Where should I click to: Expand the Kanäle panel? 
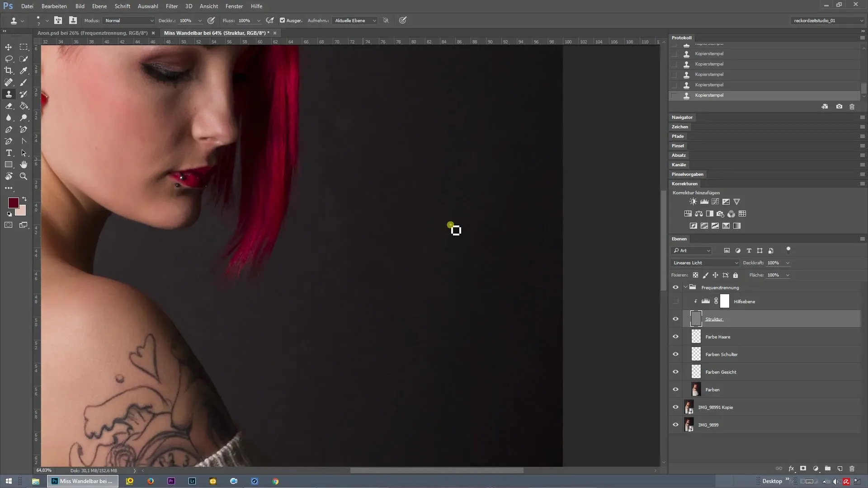tap(679, 164)
